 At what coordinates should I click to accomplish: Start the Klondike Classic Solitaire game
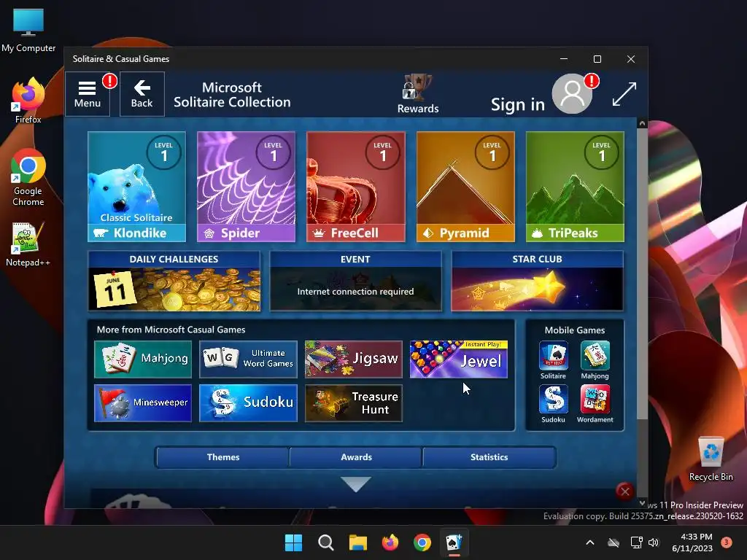click(136, 187)
